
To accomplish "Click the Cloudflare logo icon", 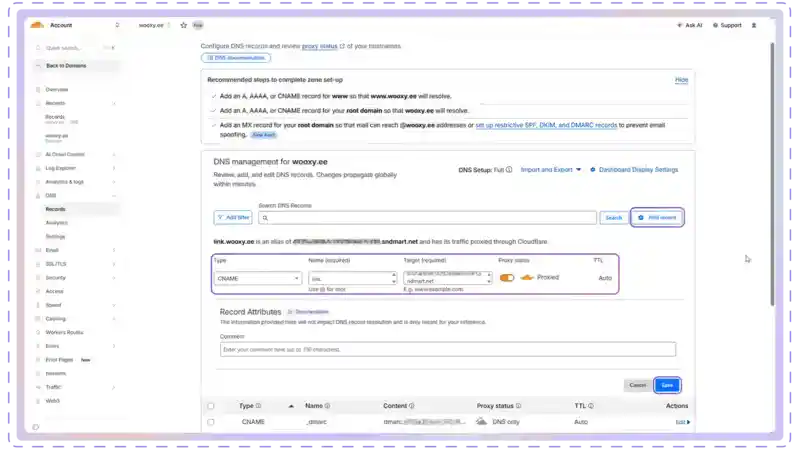I will click(x=37, y=24).
